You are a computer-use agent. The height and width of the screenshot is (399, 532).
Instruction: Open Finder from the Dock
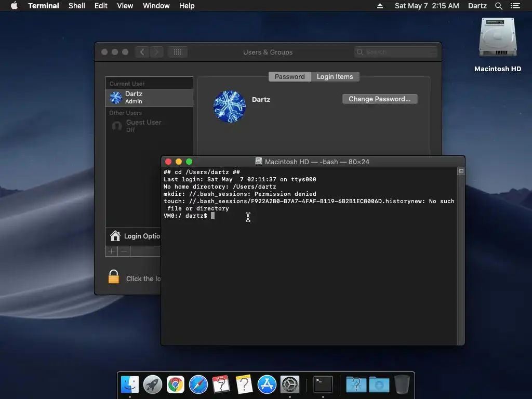click(x=130, y=385)
